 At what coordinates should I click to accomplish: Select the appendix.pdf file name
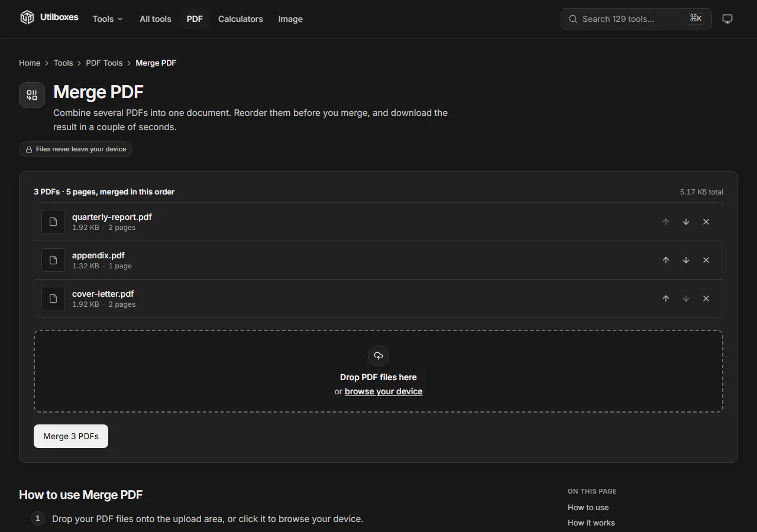(x=98, y=255)
